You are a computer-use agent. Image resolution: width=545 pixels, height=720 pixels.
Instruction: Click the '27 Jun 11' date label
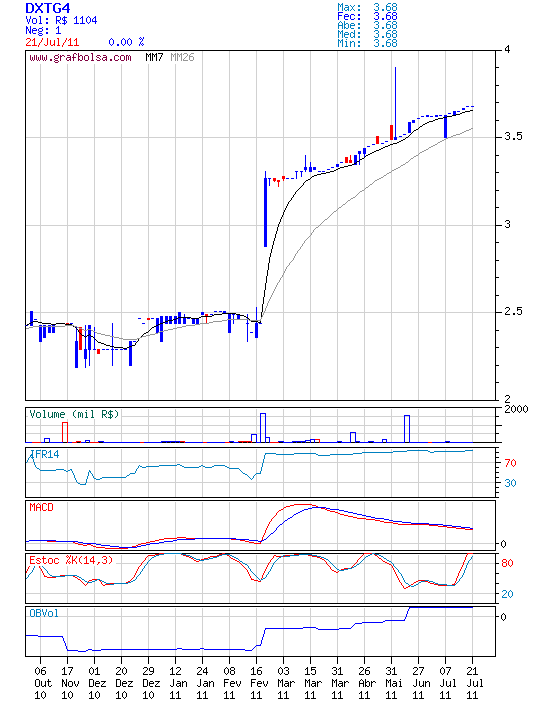tap(421, 683)
